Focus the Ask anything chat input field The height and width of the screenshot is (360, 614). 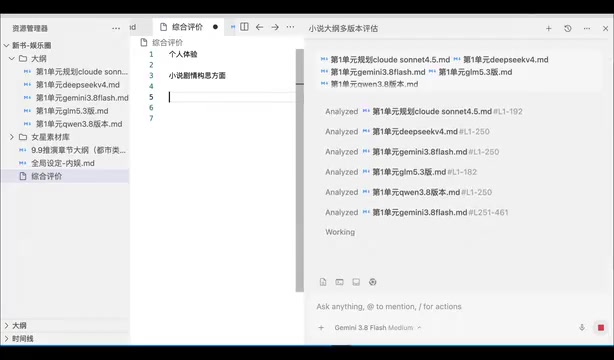point(458,306)
